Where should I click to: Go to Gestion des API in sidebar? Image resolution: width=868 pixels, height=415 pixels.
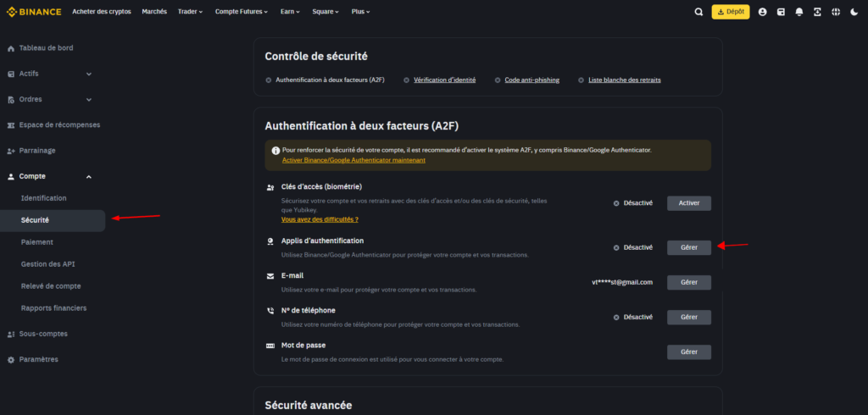coord(47,264)
